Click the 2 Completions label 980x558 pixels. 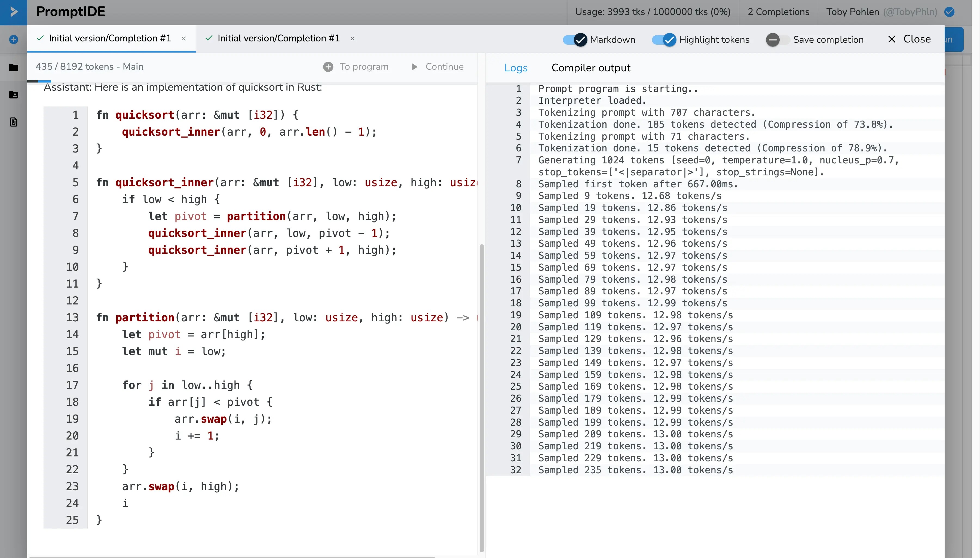pos(778,12)
